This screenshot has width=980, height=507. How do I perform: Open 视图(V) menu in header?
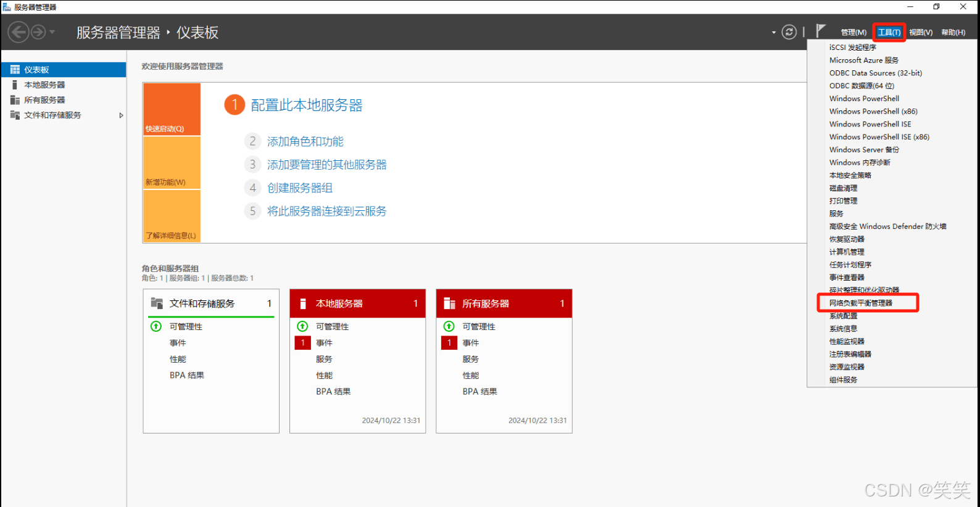point(920,33)
